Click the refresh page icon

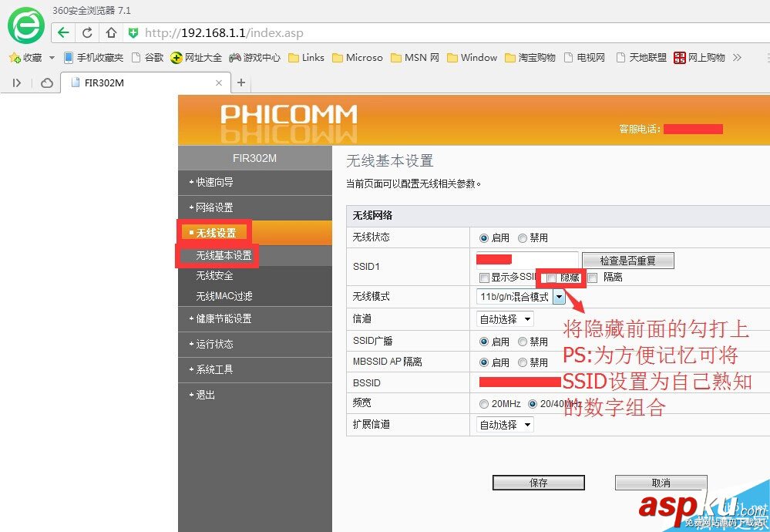[x=87, y=33]
